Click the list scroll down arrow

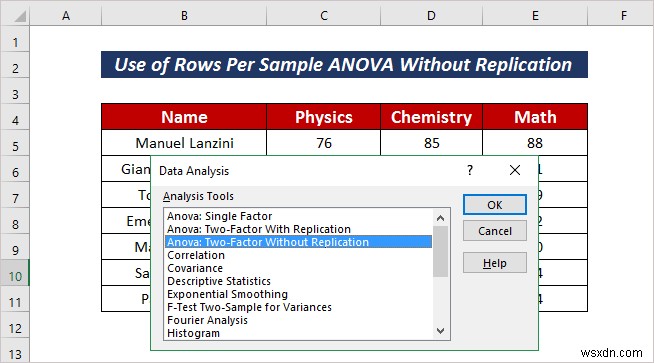click(440, 330)
